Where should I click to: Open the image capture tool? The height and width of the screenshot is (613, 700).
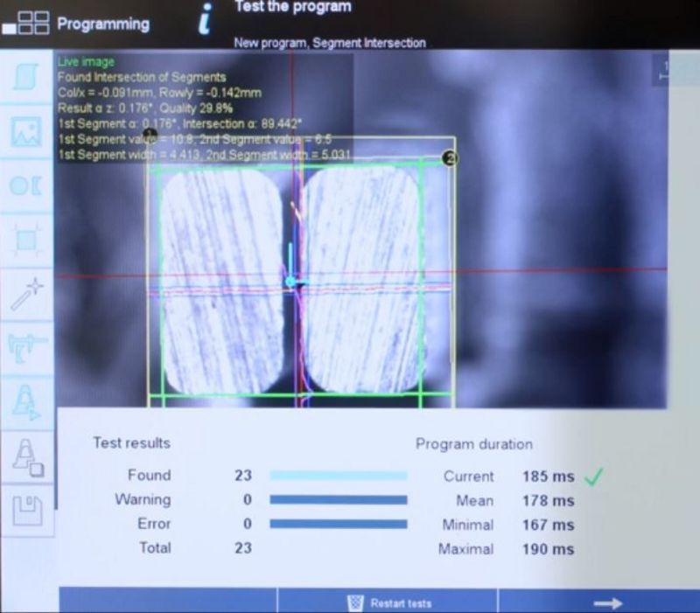coord(26,131)
